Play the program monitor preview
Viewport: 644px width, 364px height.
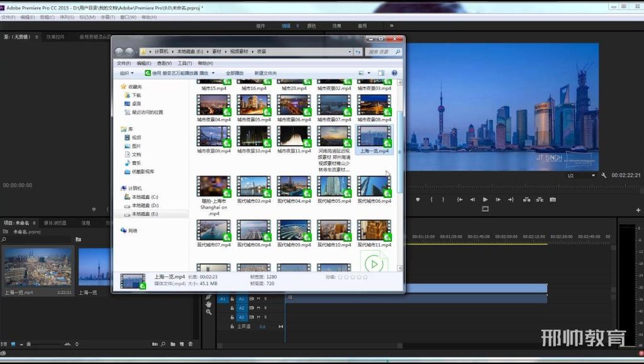486,200
